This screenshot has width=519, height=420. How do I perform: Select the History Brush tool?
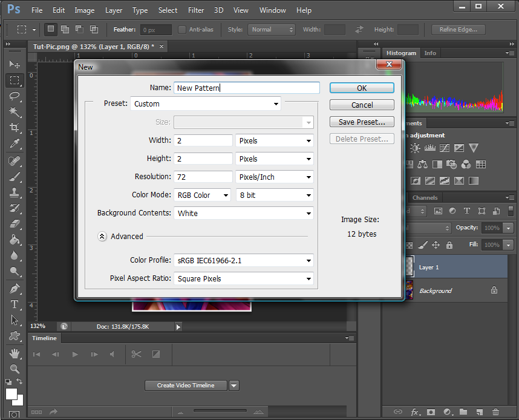point(15,208)
